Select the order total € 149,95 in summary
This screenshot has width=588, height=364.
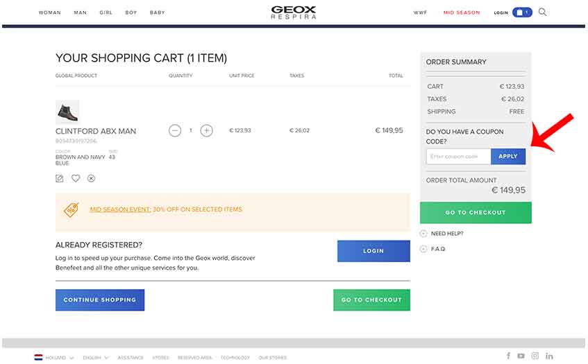click(508, 190)
